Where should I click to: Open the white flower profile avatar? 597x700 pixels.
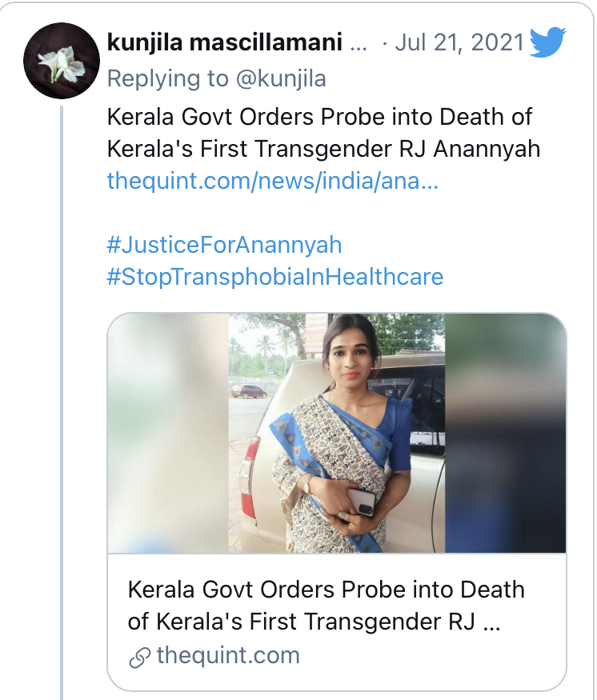pos(62,61)
